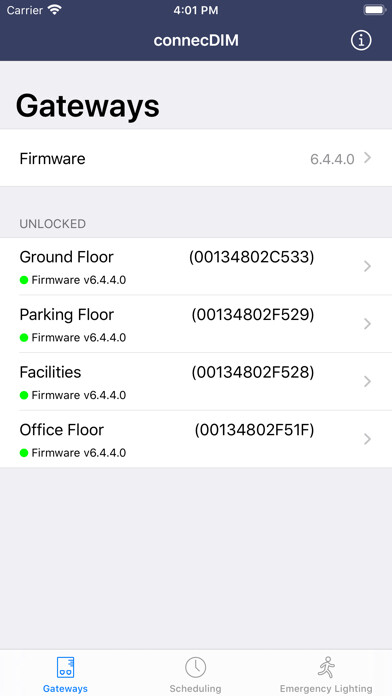Click the Gateways page heading
Screen dimensions: 392x696
pyautogui.click(x=88, y=106)
